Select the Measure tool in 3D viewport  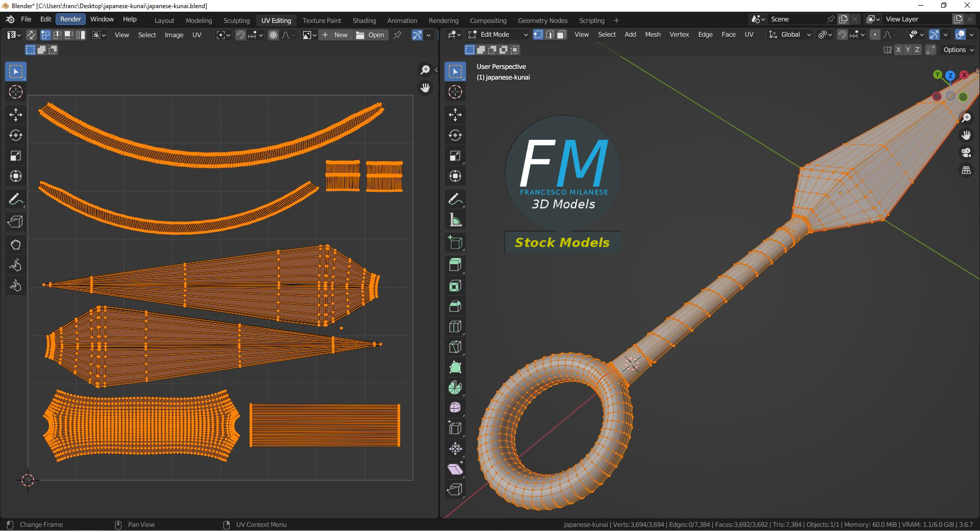[455, 220]
